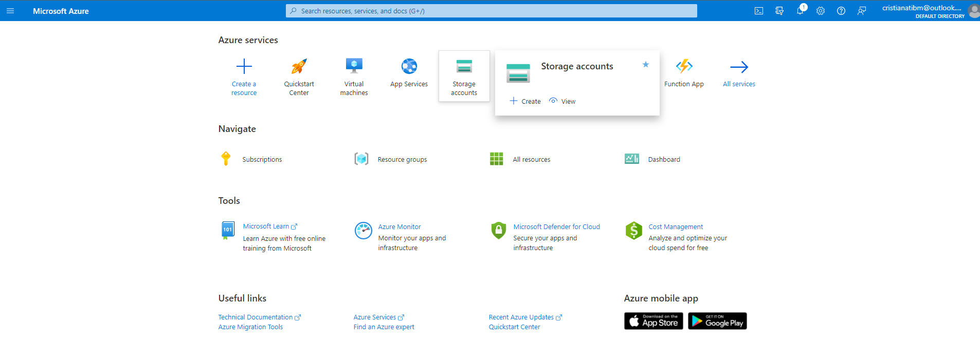This screenshot has width=980, height=360.
Task: Open the Technical Documentation link
Action: [x=256, y=317]
